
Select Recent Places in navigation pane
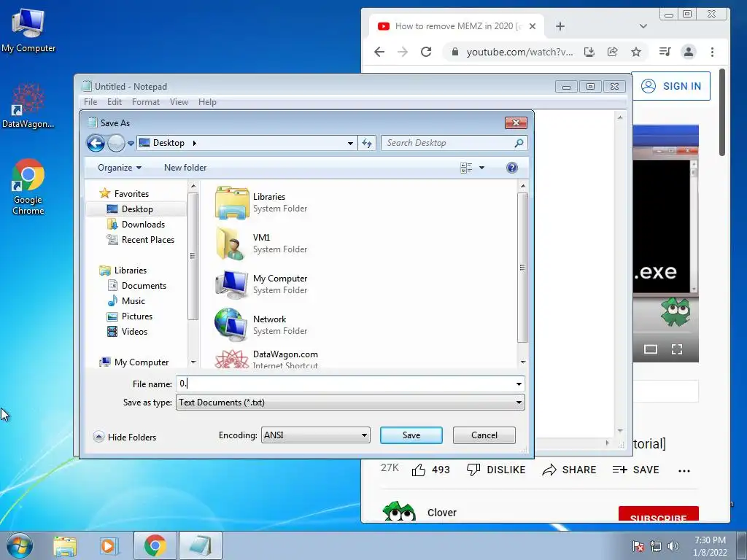coord(141,239)
